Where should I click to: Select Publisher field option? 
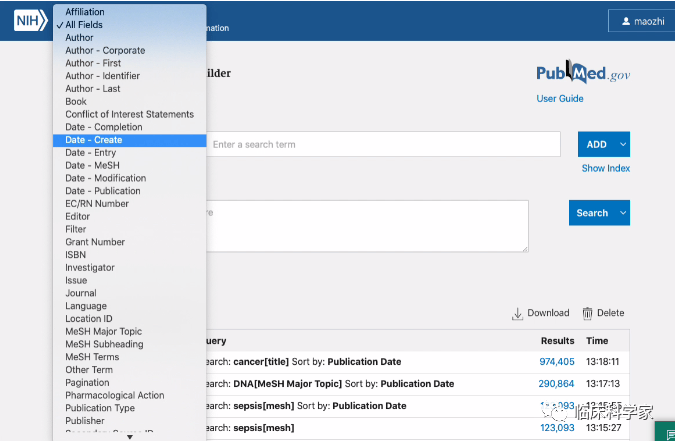point(130,421)
